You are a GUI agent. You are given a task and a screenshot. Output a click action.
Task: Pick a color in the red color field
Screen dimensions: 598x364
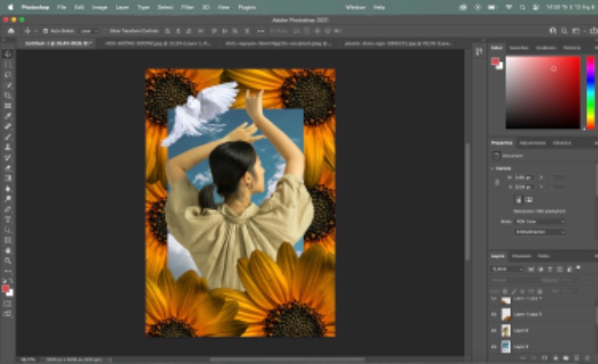click(x=542, y=93)
